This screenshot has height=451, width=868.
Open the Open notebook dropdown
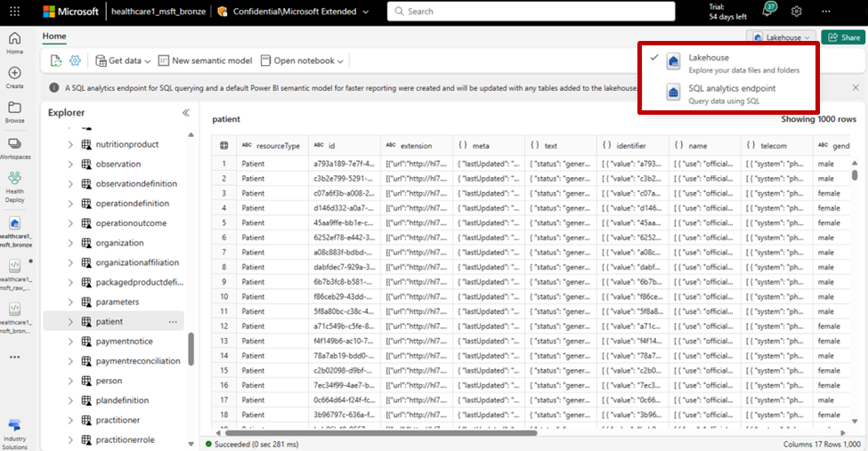coord(302,60)
